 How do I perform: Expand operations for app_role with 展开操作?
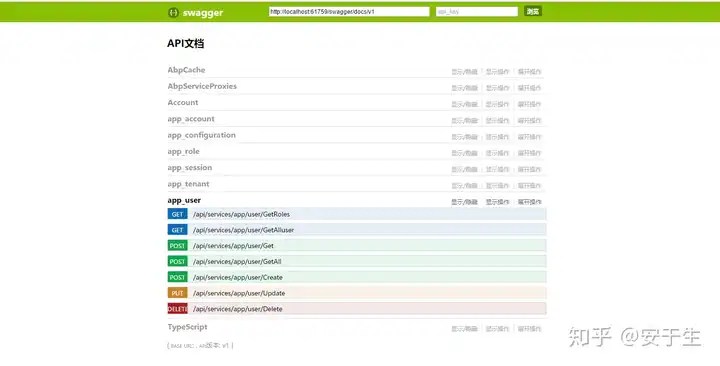pyautogui.click(x=529, y=153)
